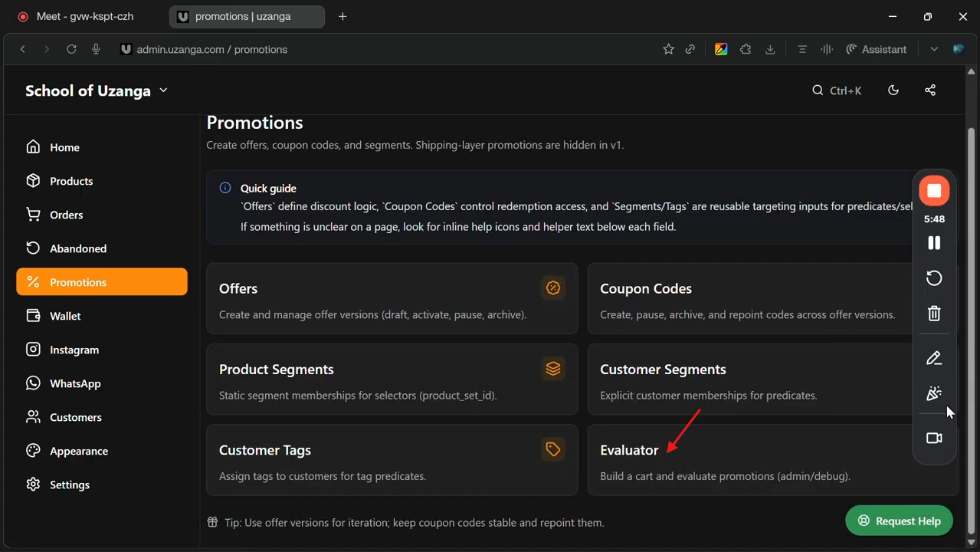Open the Home sidebar item
The image size is (980, 552).
click(101, 147)
